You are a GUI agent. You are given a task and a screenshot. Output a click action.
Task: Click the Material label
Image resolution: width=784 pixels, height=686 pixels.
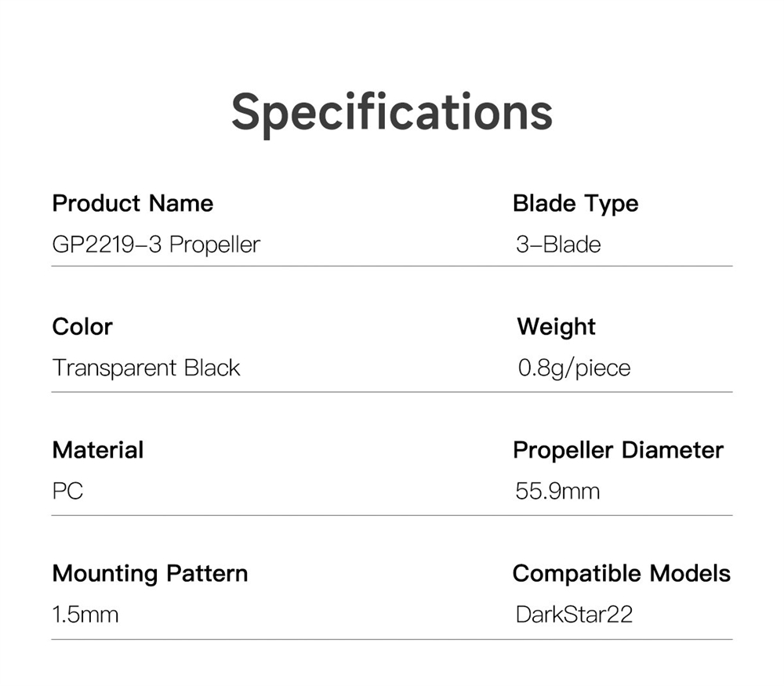pyautogui.click(x=98, y=450)
